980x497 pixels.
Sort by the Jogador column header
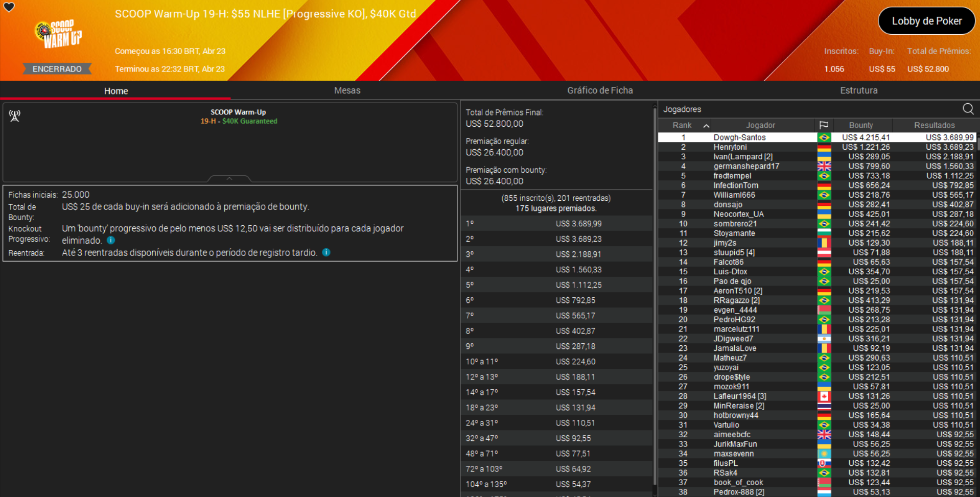pos(760,125)
